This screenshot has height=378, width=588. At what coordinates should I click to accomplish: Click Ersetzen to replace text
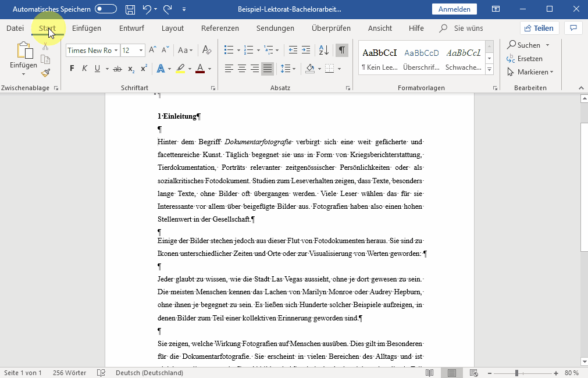point(525,59)
